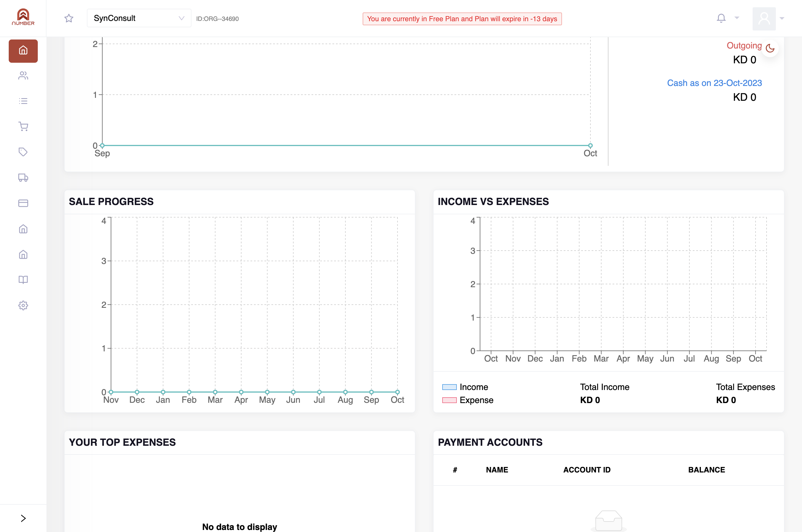The height and width of the screenshot is (532, 802).
Task: Click the NAME column header
Action: [497, 470]
